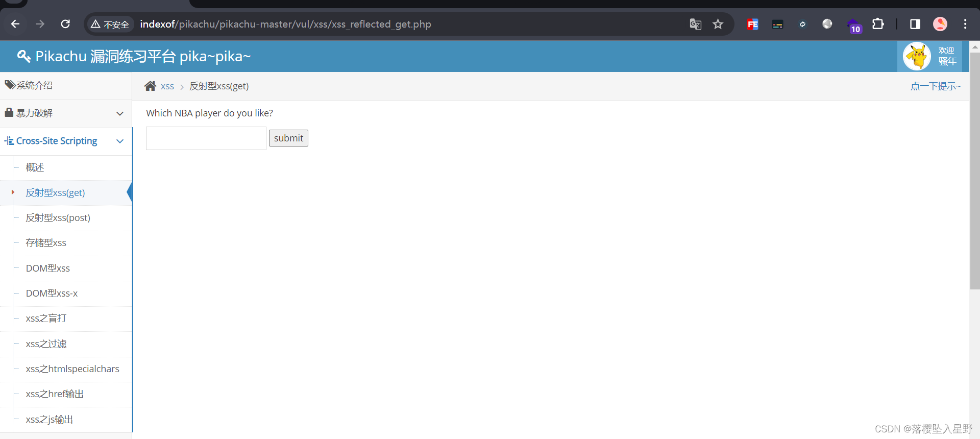Click the browser back arrow

pyautogui.click(x=15, y=24)
